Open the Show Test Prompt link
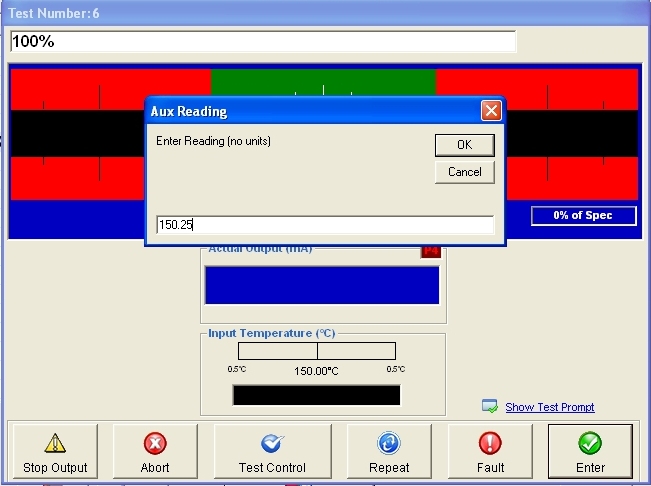The image size is (651, 486). (x=549, y=407)
